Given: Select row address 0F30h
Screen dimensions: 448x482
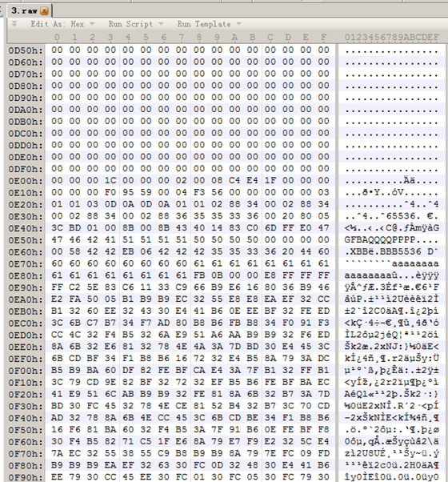Looking at the screenshot, I should tap(26, 407).
